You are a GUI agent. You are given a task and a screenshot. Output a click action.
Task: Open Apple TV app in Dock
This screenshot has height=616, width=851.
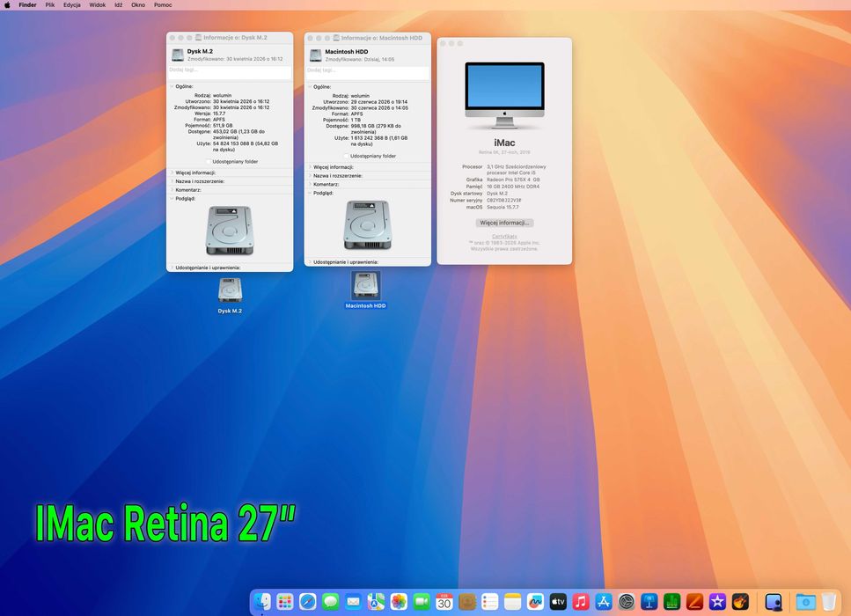coord(558,601)
